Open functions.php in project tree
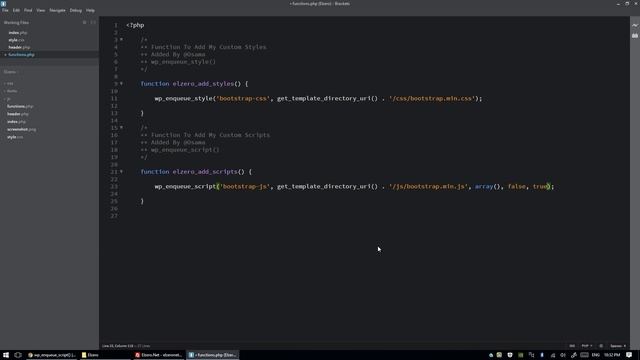Image resolution: width=640 pixels, height=360 pixels. pos(20,107)
